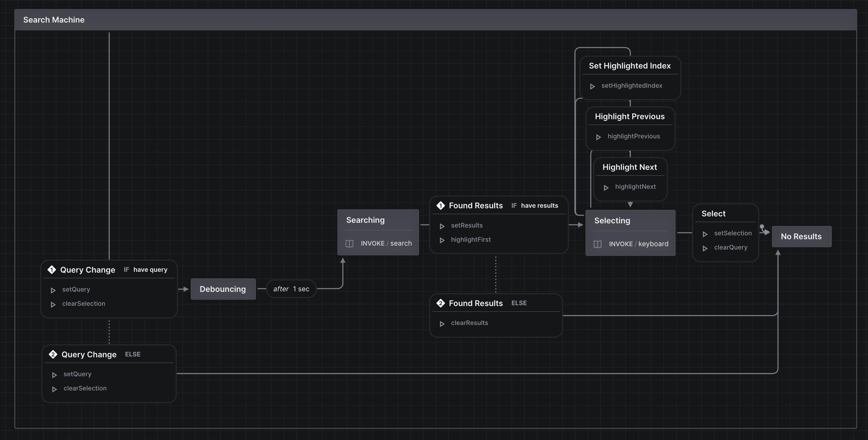
Task: Click action icon beside setSelection
Action: 705,234
